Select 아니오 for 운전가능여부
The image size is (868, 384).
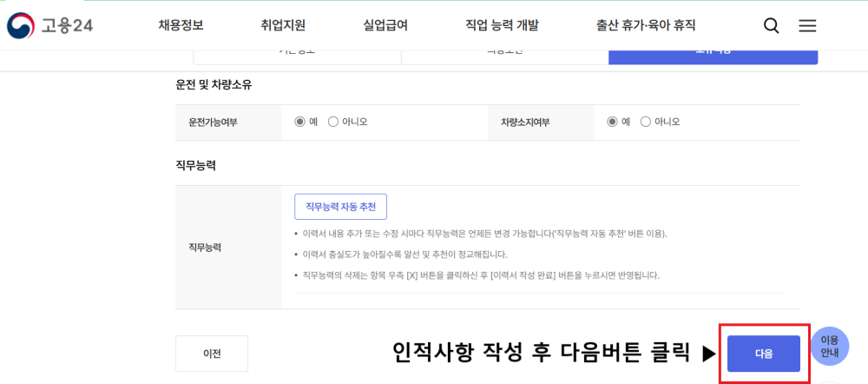tap(333, 122)
